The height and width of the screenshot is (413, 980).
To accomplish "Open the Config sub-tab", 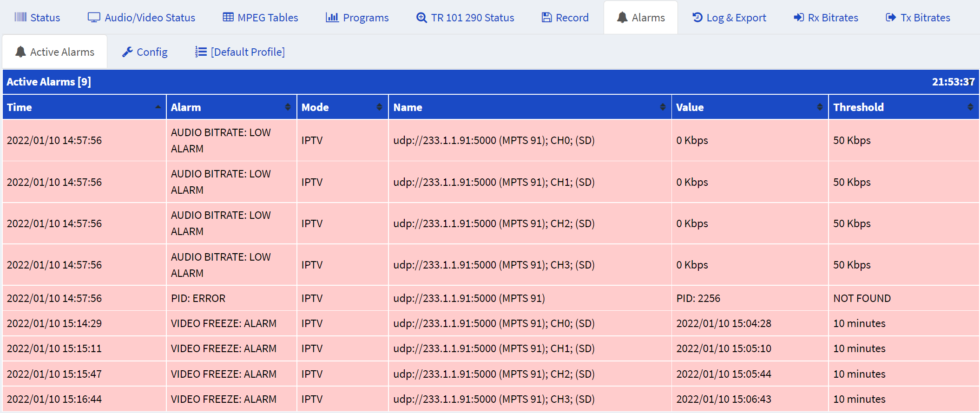I will [x=145, y=52].
